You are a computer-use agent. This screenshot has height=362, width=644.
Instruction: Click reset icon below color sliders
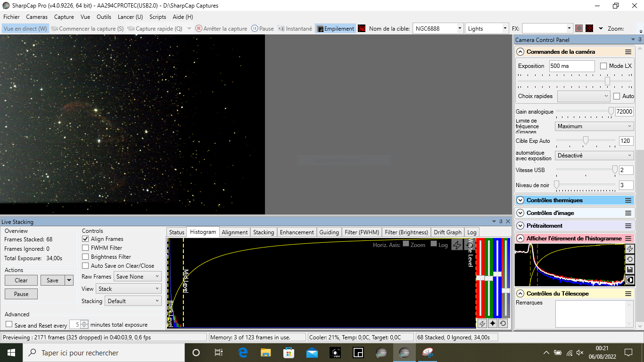[x=503, y=323]
